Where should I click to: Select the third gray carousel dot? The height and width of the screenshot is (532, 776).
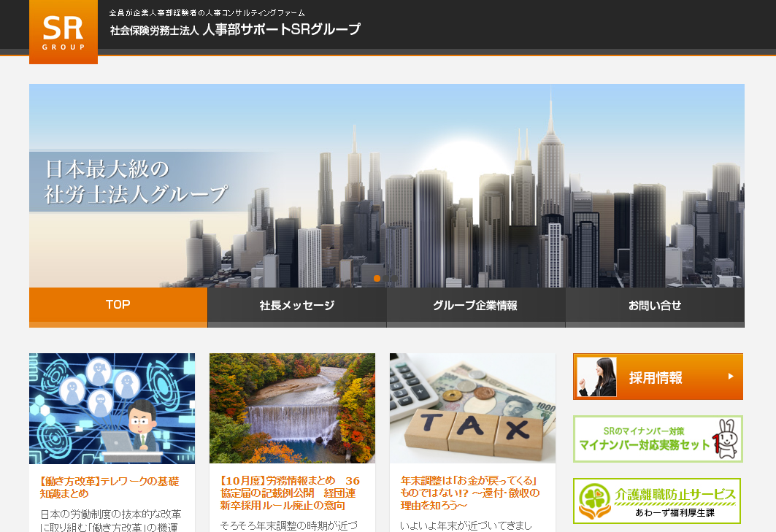(x=394, y=279)
